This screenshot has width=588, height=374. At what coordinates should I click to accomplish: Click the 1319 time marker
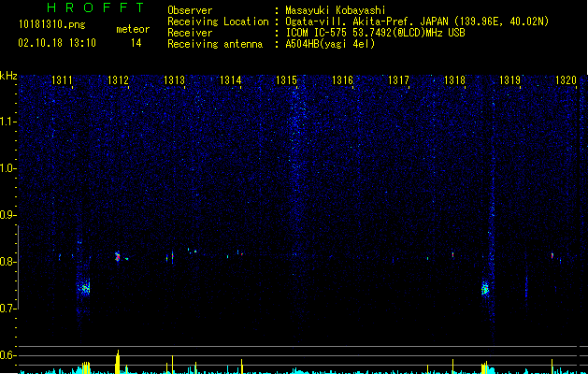tap(510, 80)
